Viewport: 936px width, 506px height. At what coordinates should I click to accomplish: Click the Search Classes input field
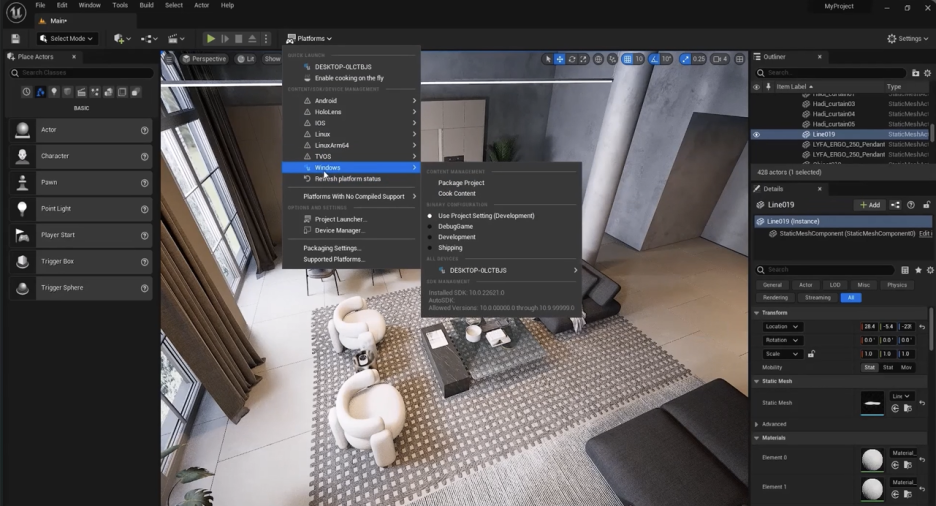pos(82,73)
